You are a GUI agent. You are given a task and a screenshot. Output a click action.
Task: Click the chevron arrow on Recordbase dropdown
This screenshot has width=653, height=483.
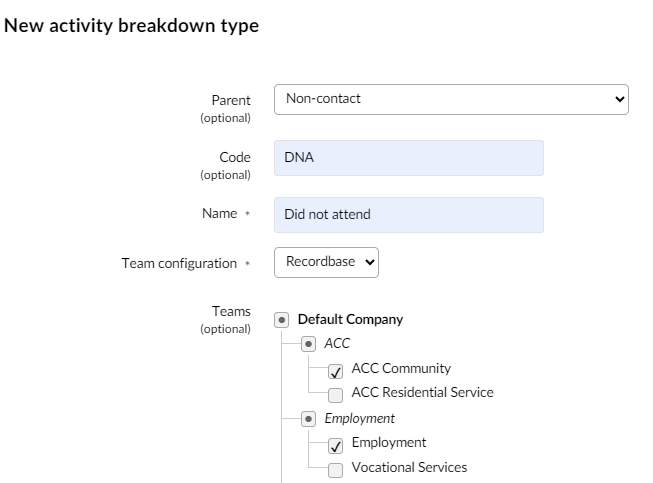[369, 262]
